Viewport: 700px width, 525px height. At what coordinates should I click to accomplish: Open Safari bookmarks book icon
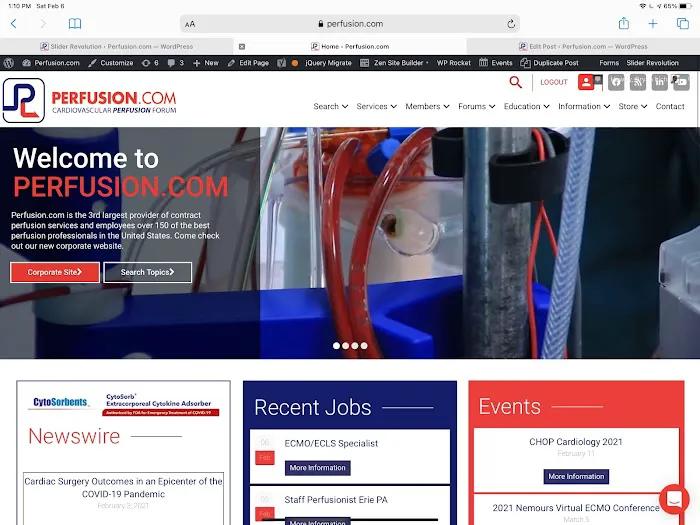[x=75, y=24]
